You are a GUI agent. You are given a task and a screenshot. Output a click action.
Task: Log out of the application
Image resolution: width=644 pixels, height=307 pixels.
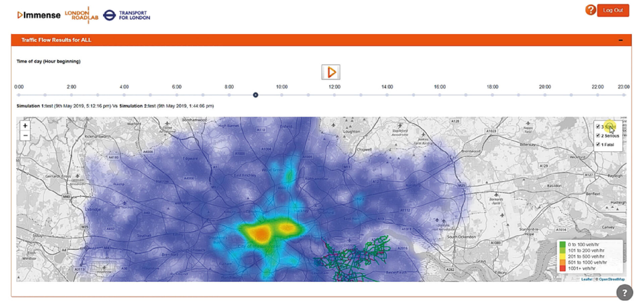[613, 10]
